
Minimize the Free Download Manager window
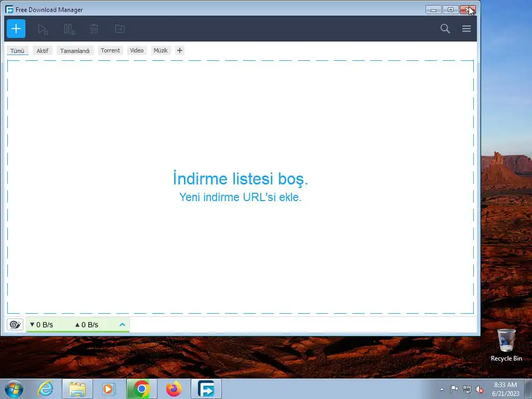point(433,10)
